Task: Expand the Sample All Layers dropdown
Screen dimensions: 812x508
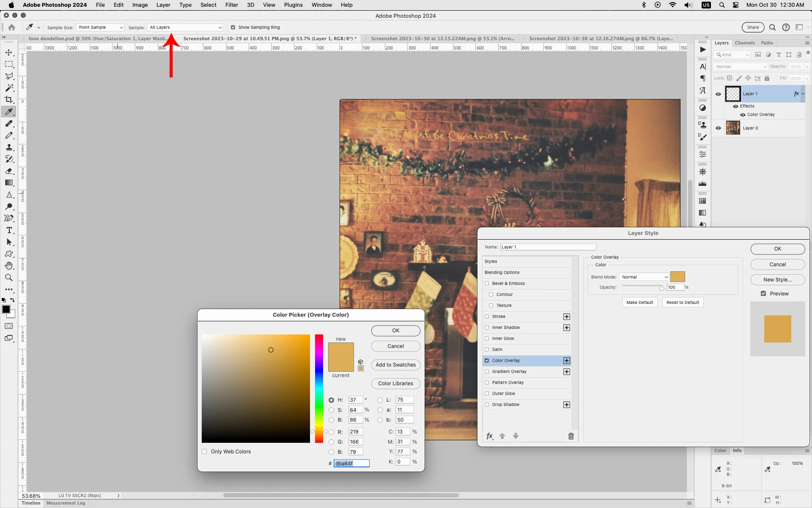Action: point(185,28)
